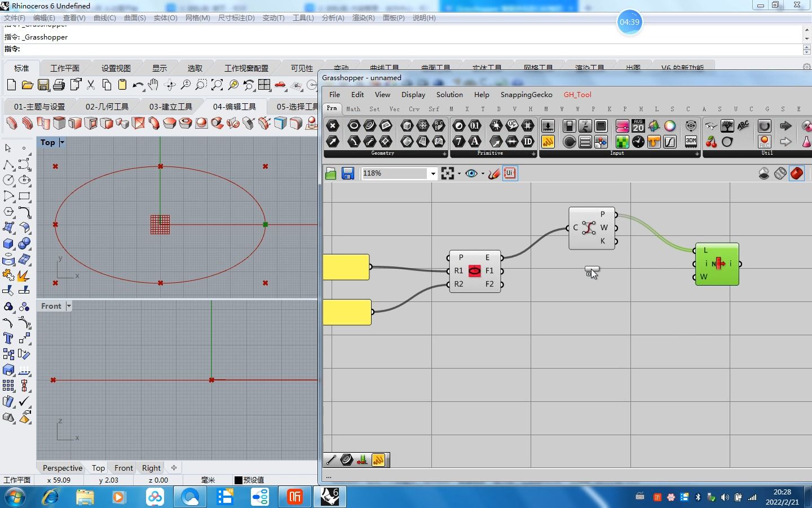Click the Rectangular Array tool in sidebar
Viewport: 812px width, 508px height.
(x=8, y=386)
